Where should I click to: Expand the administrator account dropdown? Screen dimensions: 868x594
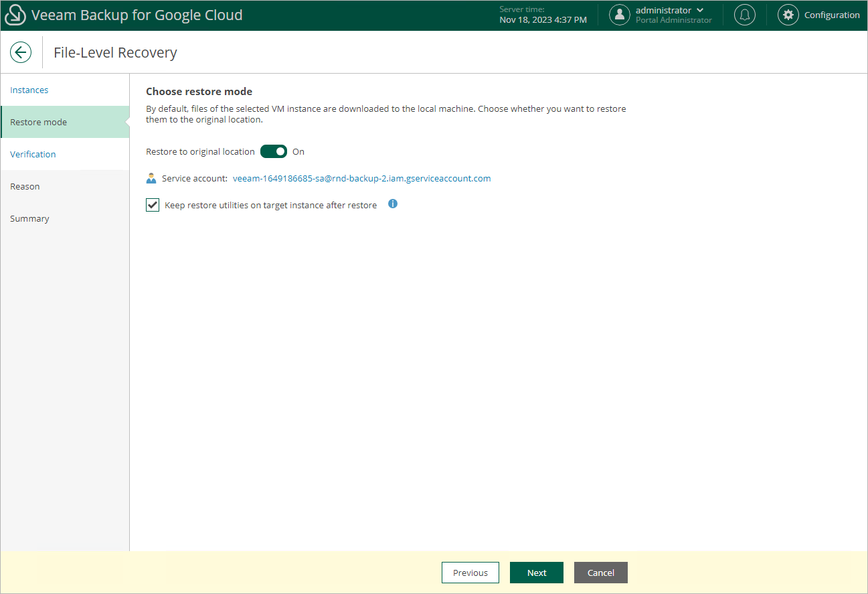coord(700,10)
